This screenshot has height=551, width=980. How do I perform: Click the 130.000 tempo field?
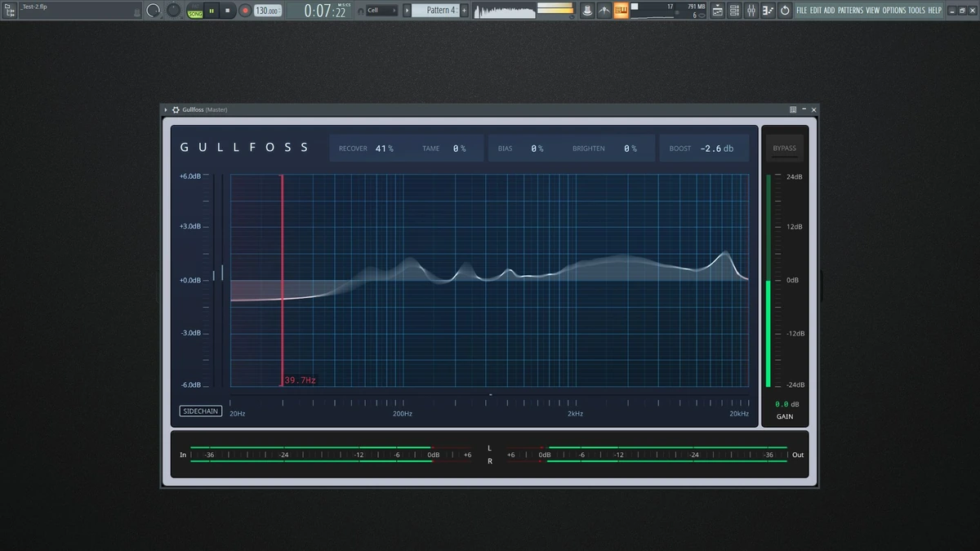[x=266, y=11]
